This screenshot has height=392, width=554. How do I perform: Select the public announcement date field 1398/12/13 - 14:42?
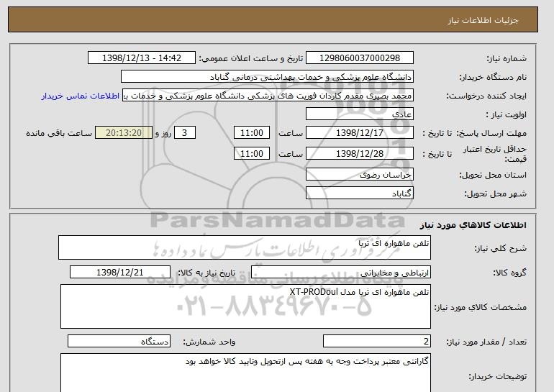click(x=141, y=58)
